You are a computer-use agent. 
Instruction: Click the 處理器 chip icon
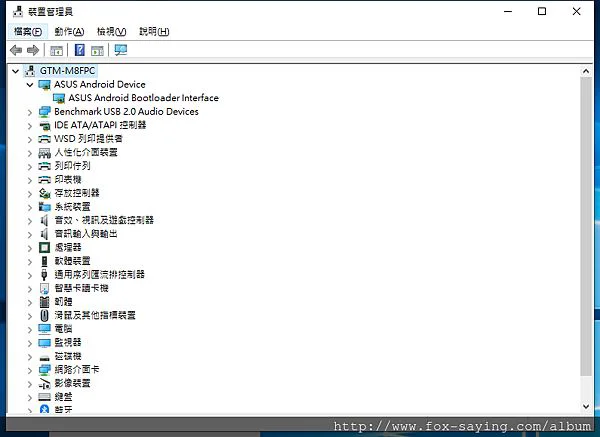(x=44, y=248)
